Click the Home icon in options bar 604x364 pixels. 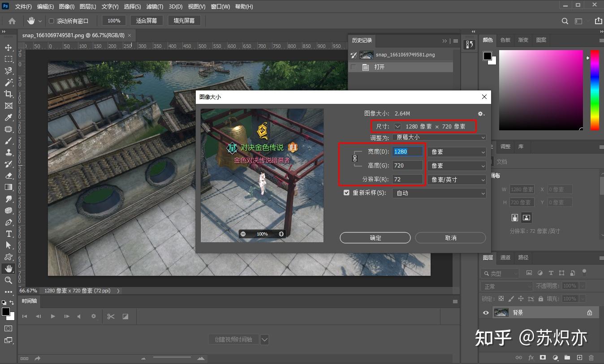tap(12, 21)
